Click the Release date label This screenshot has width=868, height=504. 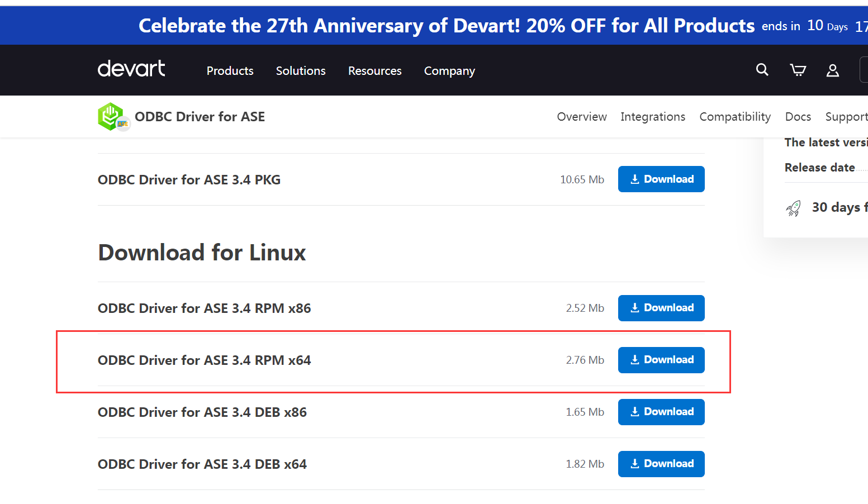click(x=819, y=168)
